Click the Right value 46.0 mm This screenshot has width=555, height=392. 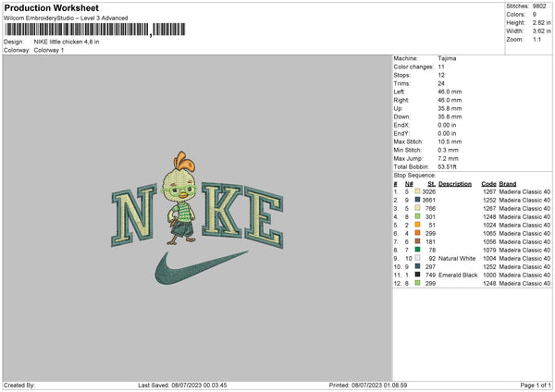(x=450, y=100)
